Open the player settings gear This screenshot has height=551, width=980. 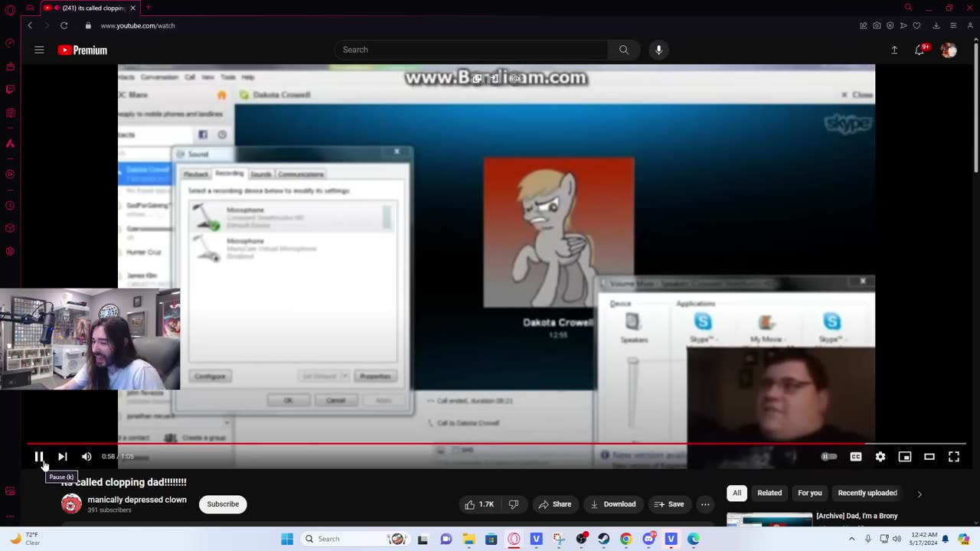tap(880, 457)
